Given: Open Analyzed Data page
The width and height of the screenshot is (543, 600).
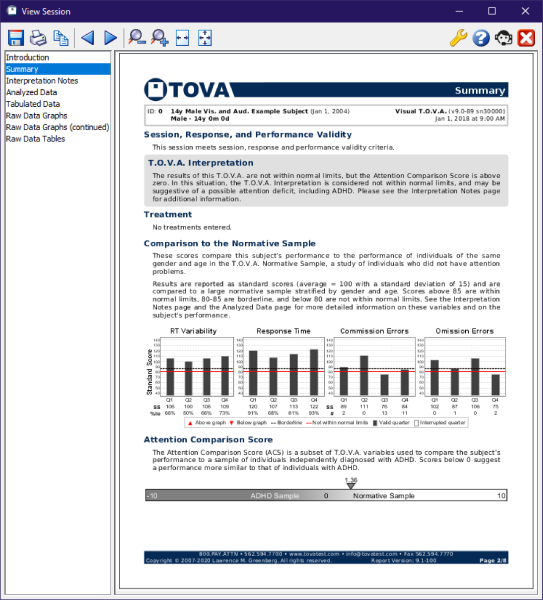Looking at the screenshot, I should [58, 92].
